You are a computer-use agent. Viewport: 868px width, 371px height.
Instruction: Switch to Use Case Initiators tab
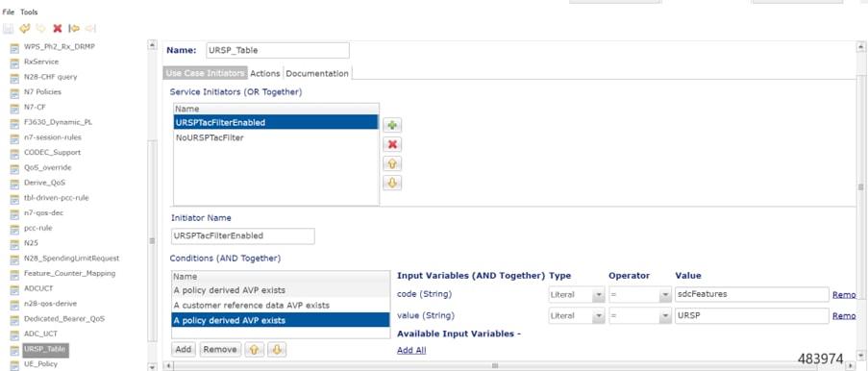tap(206, 73)
